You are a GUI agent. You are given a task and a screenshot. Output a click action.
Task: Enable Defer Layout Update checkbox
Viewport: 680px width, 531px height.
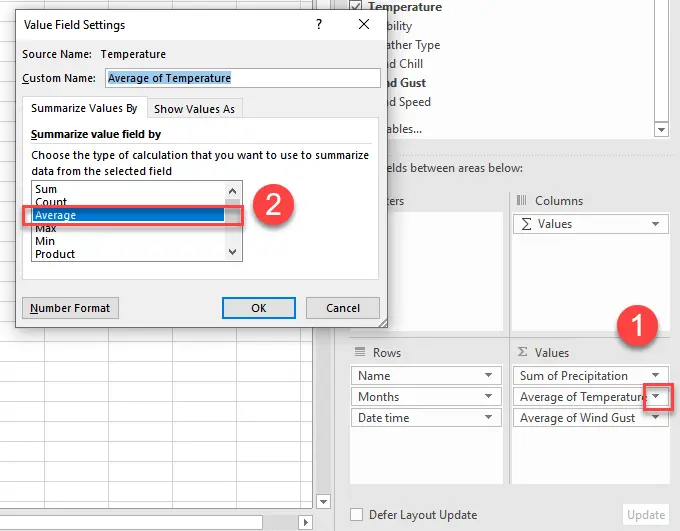(x=357, y=515)
